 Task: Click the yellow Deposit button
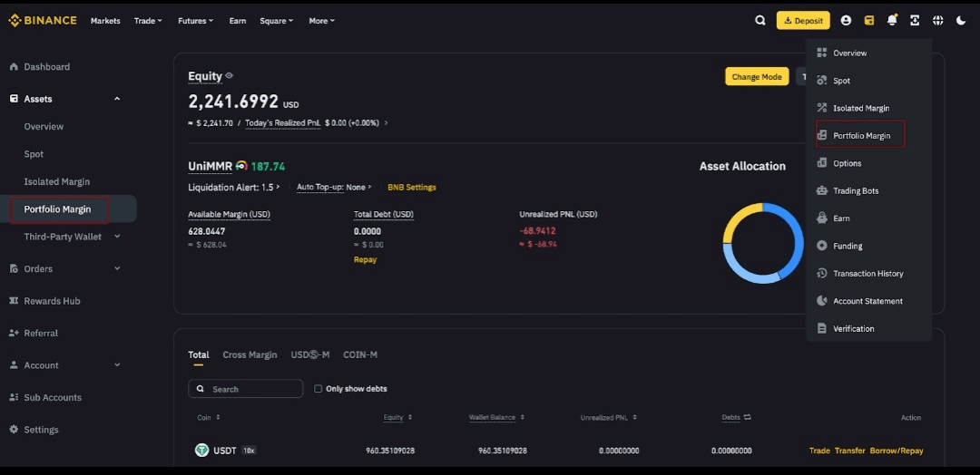click(803, 21)
